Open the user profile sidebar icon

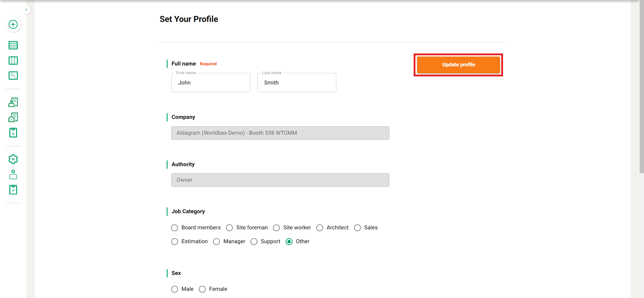[x=13, y=175]
